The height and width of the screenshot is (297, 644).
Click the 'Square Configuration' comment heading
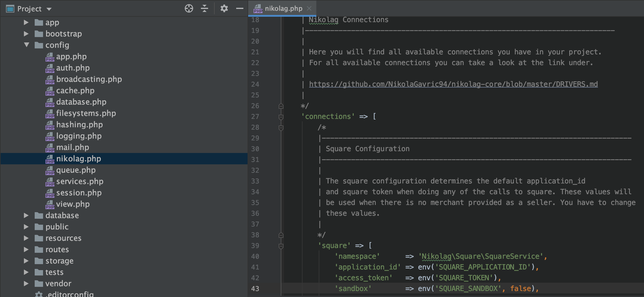click(x=367, y=149)
